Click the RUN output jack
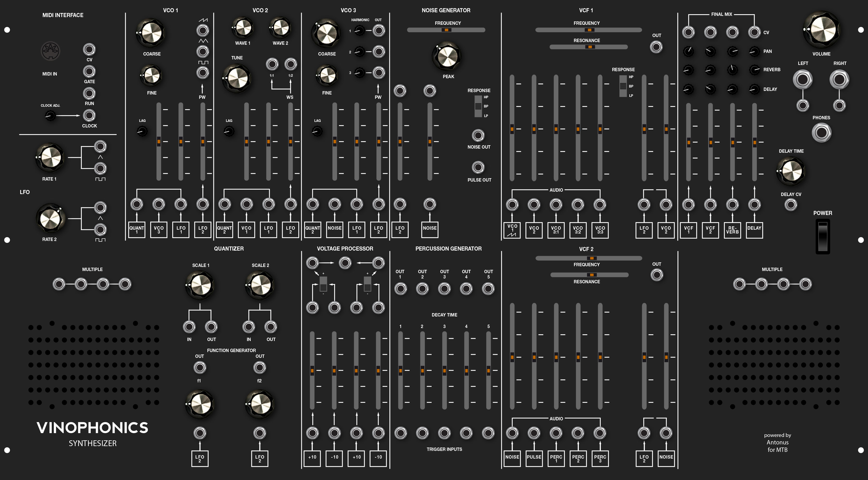Image resolution: width=868 pixels, height=480 pixels. pyautogui.click(x=89, y=93)
